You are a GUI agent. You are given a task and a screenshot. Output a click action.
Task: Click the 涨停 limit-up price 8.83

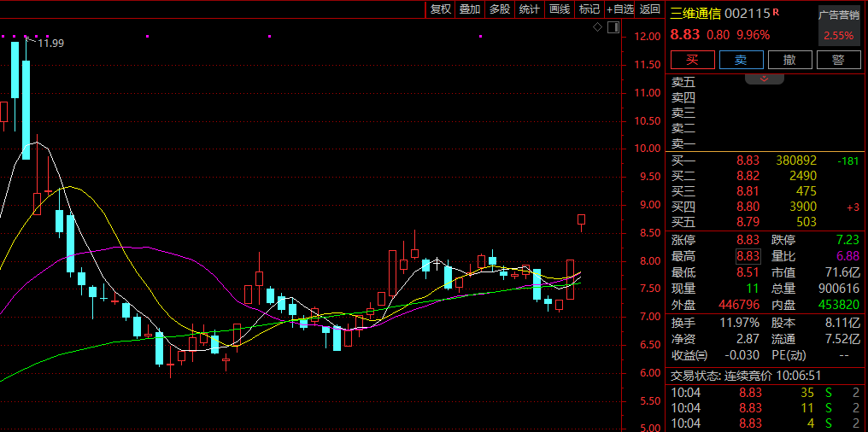click(749, 240)
